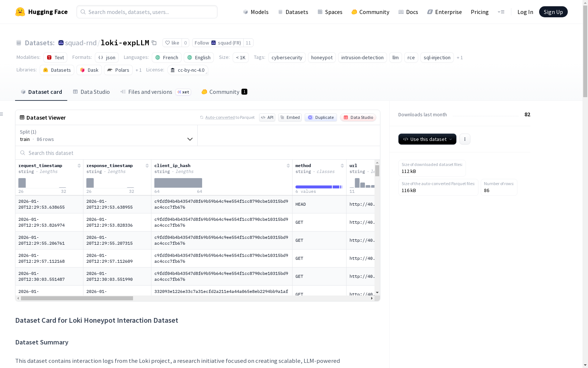The height and width of the screenshot is (368, 588).
Task: Select the English language tag
Action: coord(199,57)
